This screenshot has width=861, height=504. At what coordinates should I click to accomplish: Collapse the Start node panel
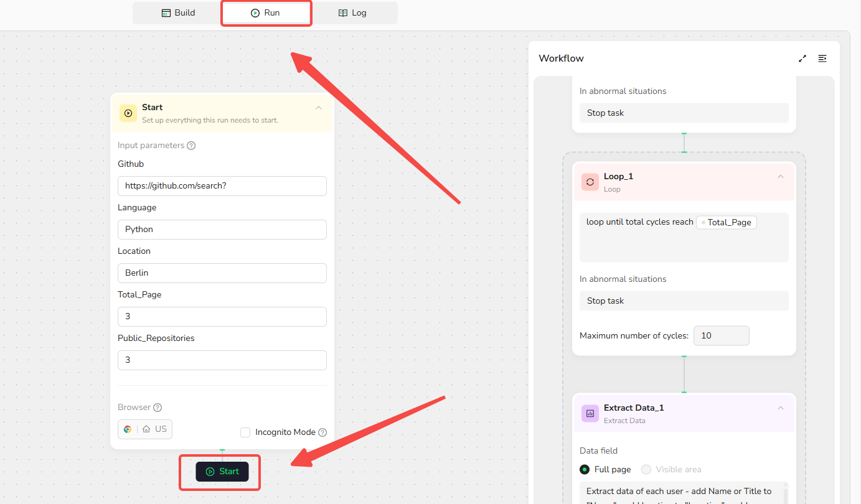coord(319,108)
